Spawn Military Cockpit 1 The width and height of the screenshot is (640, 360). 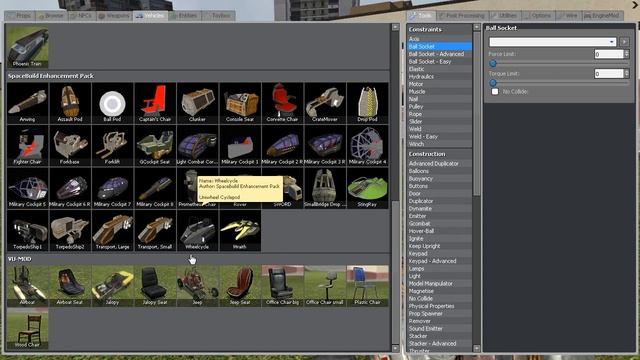(x=240, y=145)
